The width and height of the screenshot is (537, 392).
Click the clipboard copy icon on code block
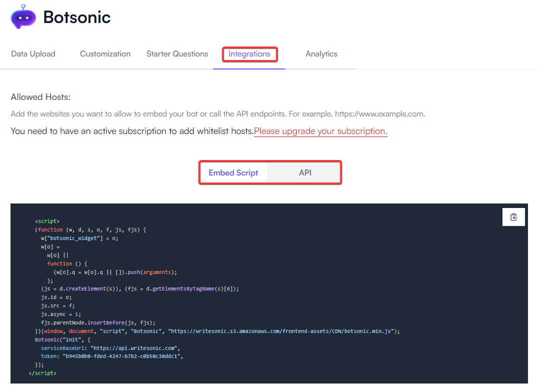point(513,217)
